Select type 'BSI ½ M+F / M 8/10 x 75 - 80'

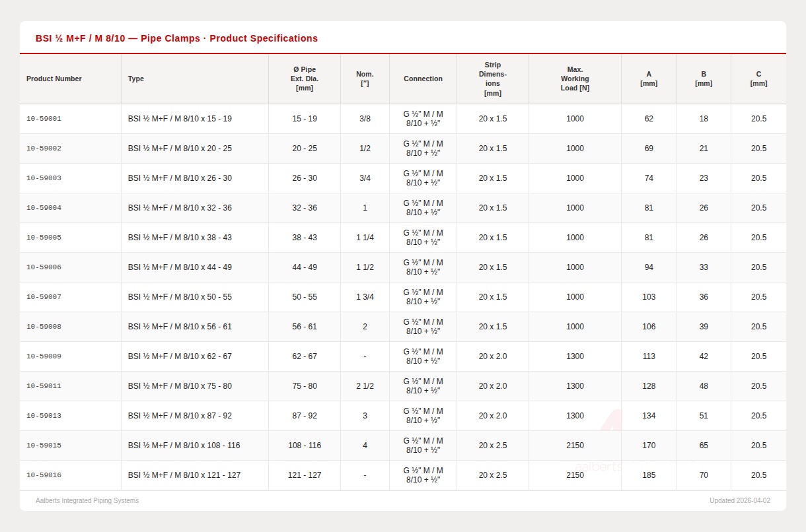tap(180, 386)
